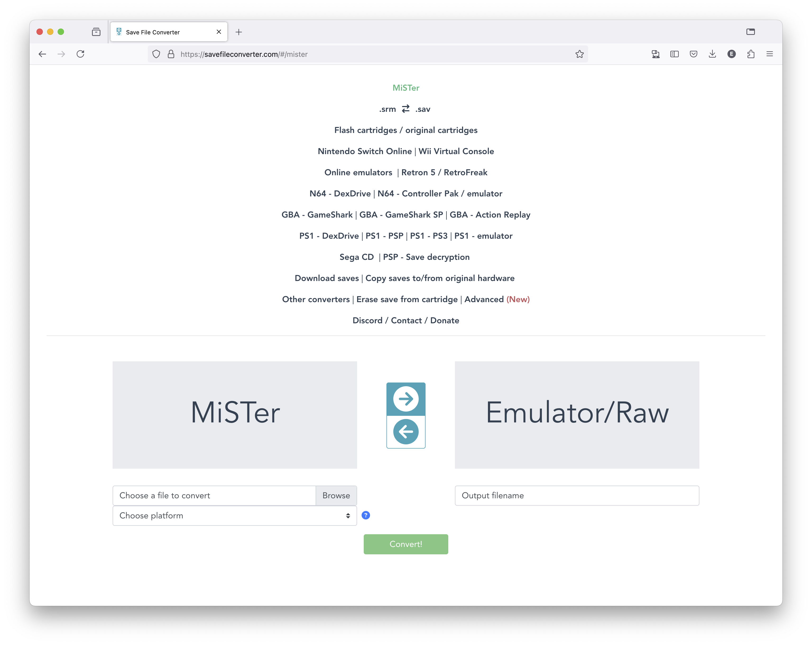The image size is (812, 645).
Task: Open the MiSTer menu link
Action: pos(406,88)
